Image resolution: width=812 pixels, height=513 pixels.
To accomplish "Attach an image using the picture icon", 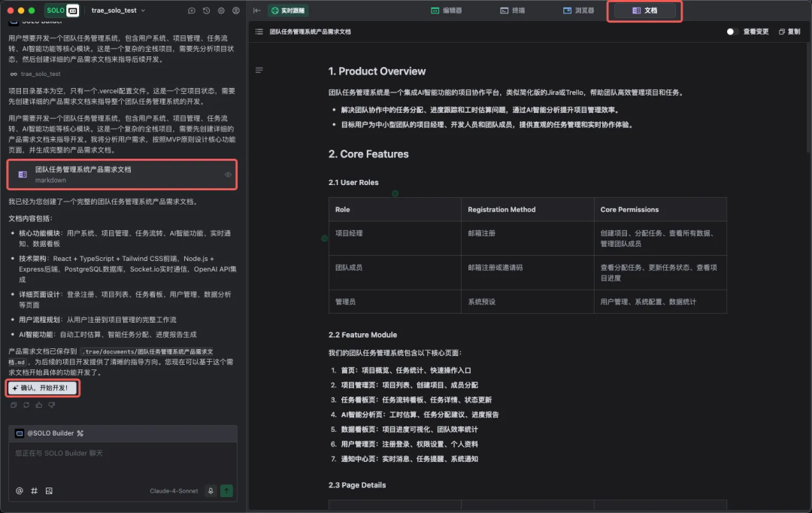I will pos(49,490).
